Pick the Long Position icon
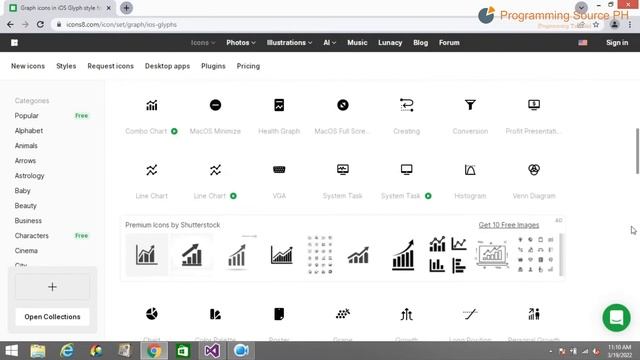The height and width of the screenshot is (360, 640). point(470,314)
